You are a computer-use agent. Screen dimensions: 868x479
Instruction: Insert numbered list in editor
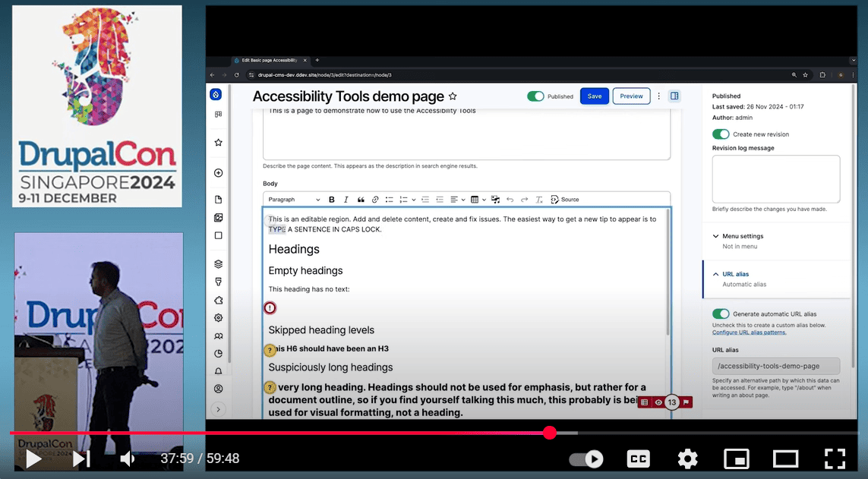click(403, 200)
